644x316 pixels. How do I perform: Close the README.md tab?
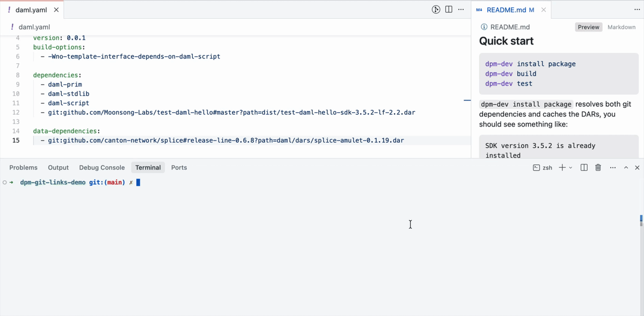pos(544,10)
